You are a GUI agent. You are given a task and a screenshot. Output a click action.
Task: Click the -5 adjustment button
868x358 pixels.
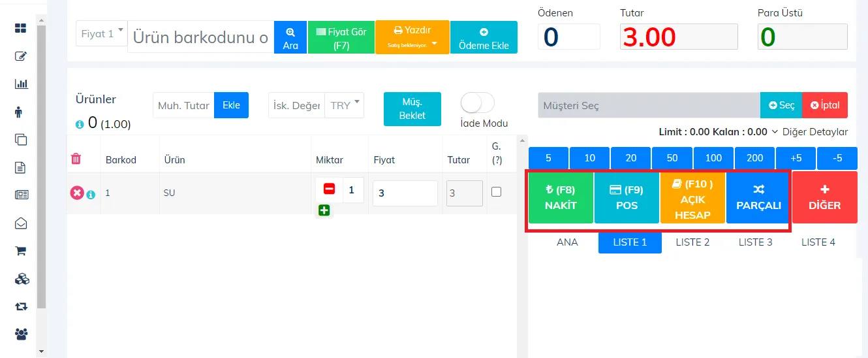[x=837, y=158]
